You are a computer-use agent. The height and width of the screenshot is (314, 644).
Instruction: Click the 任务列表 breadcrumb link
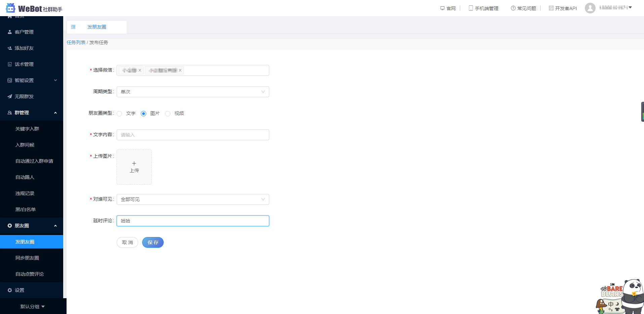(76, 42)
